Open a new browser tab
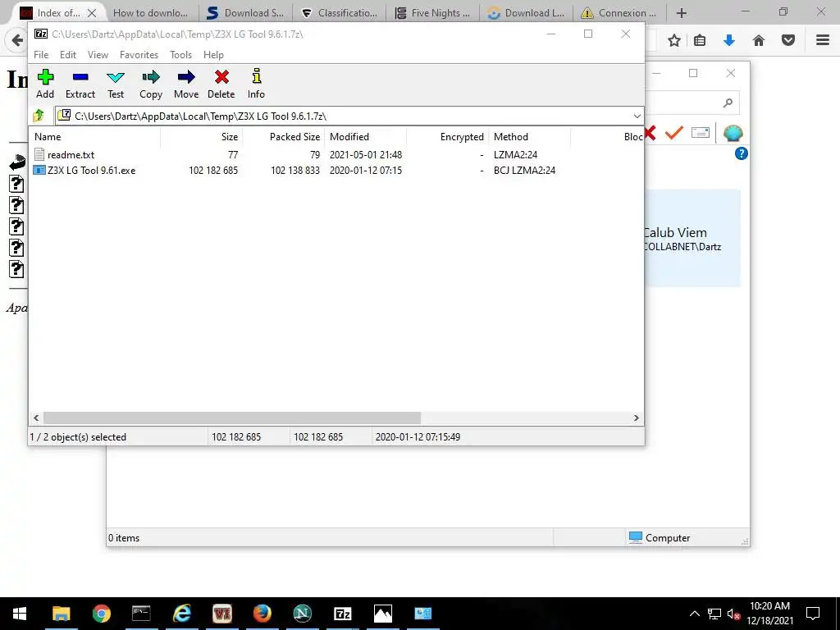This screenshot has height=630, width=840. point(682,13)
